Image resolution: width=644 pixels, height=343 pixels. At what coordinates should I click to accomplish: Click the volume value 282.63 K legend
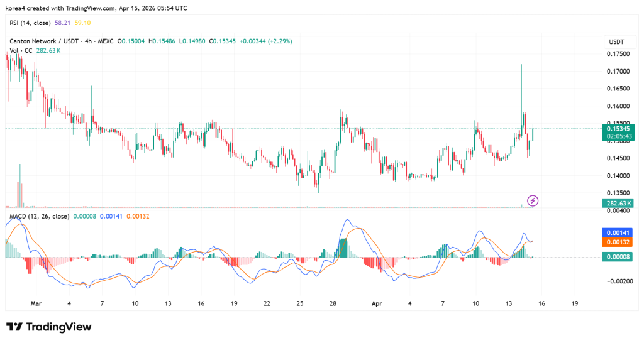[x=48, y=50]
